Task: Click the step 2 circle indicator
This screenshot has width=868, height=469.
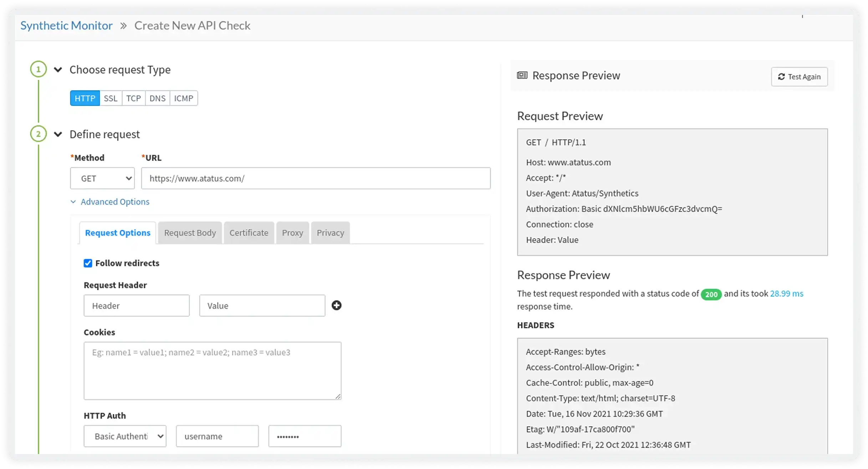Action: (39, 134)
